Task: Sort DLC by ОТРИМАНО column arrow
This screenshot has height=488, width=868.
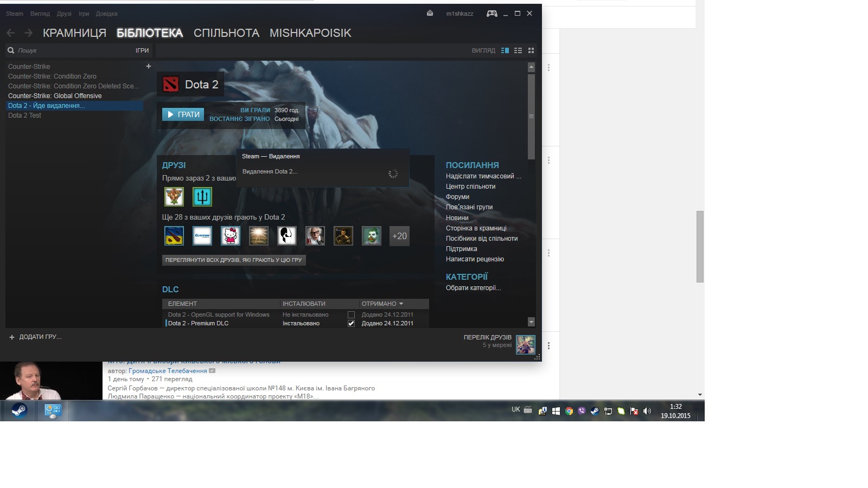Action: (x=401, y=304)
